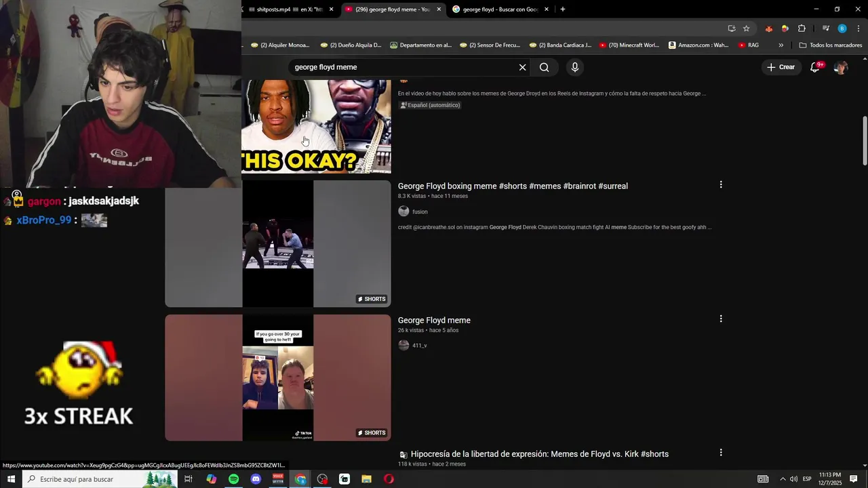The image size is (868, 488).
Task: Open the Todos los marcadores folder
Action: coord(831,45)
